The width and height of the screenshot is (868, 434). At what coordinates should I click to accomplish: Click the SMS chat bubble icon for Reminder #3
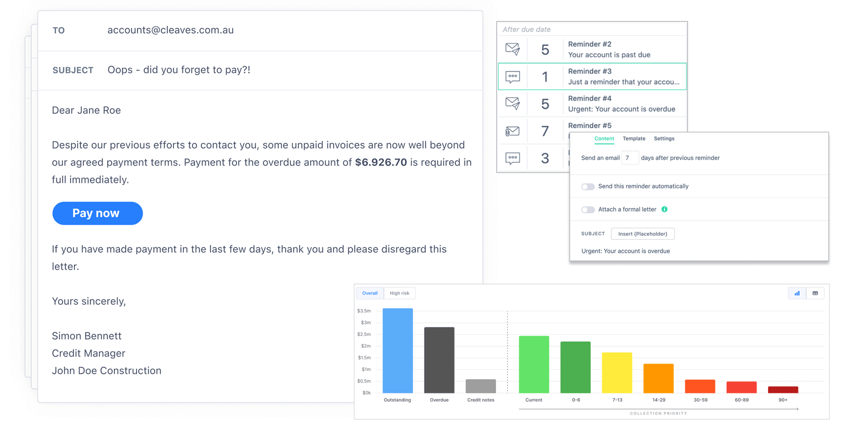pos(513,76)
